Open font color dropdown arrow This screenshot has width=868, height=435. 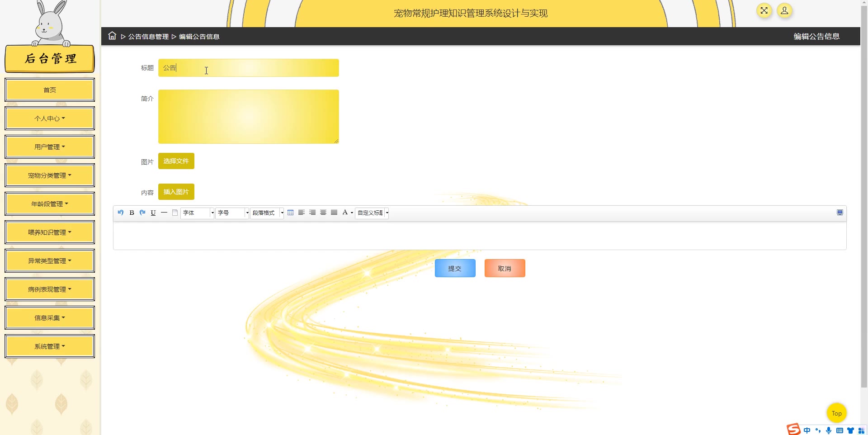pos(352,213)
